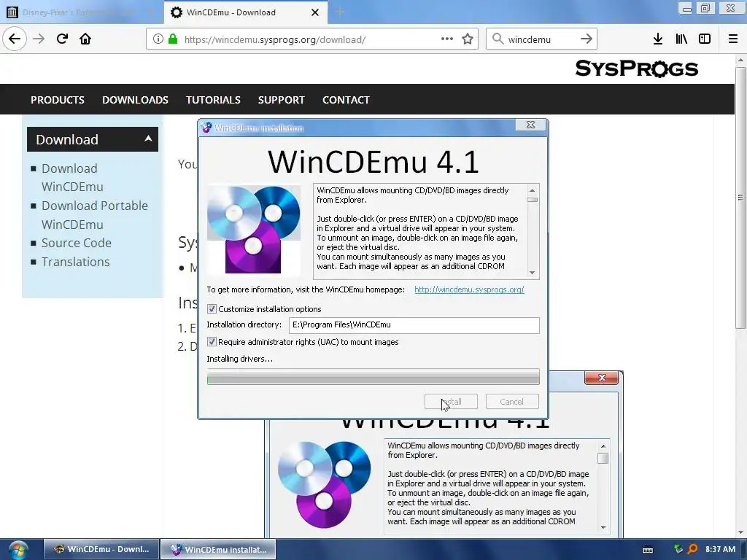Click the green padlock security icon
The width and height of the screenshot is (747, 560).
(x=173, y=39)
